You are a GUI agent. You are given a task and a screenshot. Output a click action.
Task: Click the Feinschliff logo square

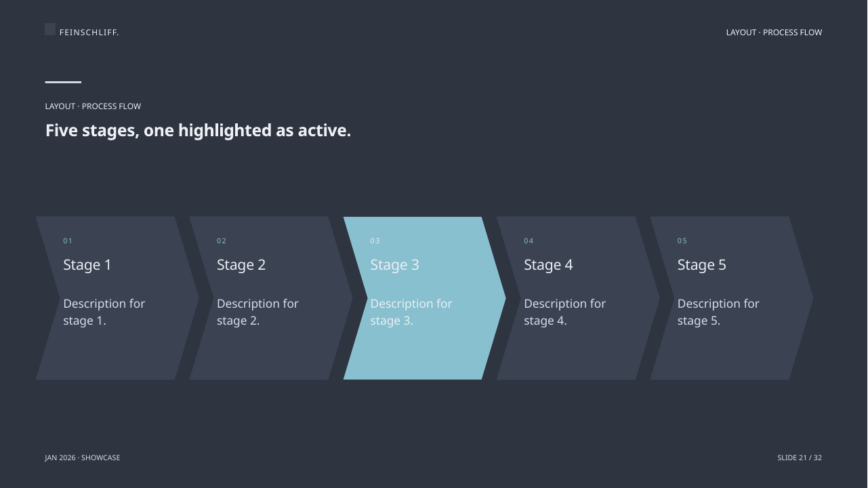50,29
